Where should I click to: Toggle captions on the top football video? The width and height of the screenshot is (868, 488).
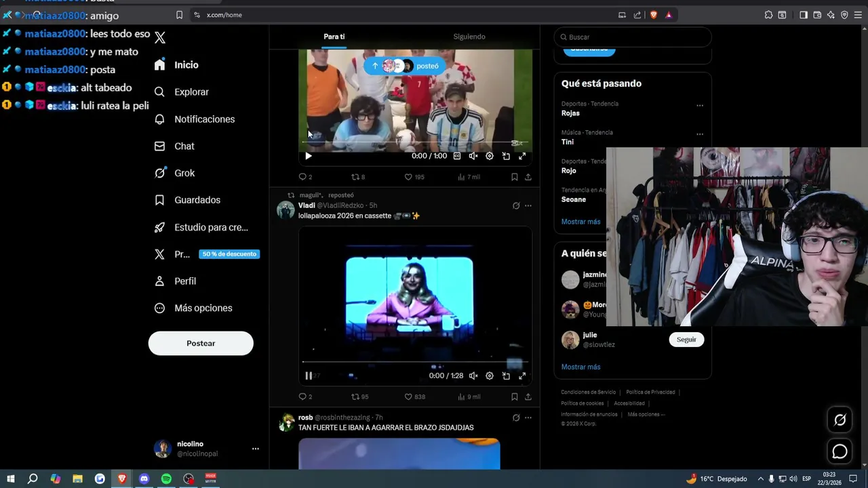[x=457, y=156]
